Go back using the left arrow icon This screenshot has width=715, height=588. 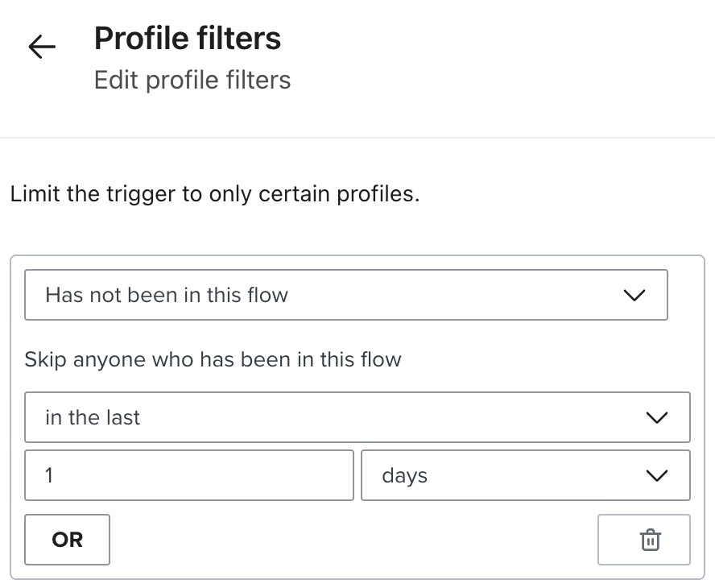(42, 48)
